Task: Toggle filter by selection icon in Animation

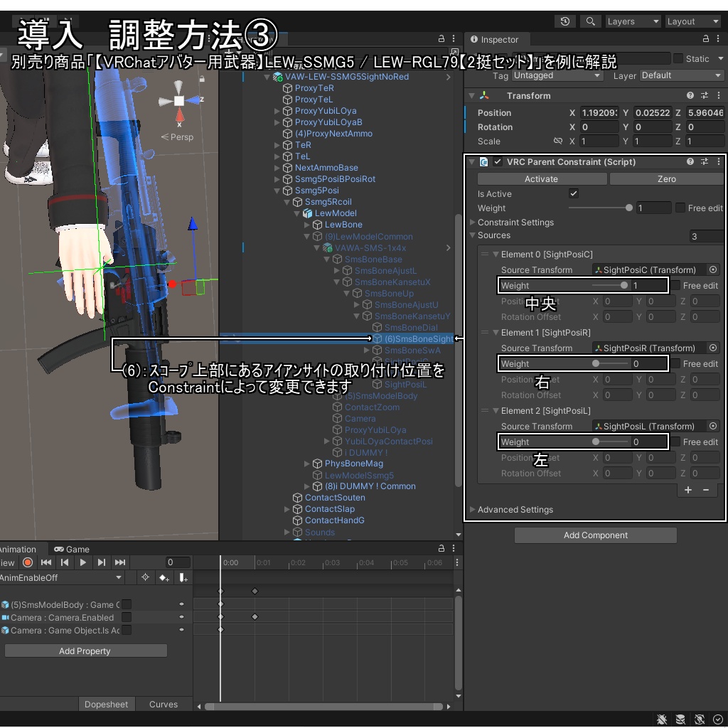Action: click(145, 577)
